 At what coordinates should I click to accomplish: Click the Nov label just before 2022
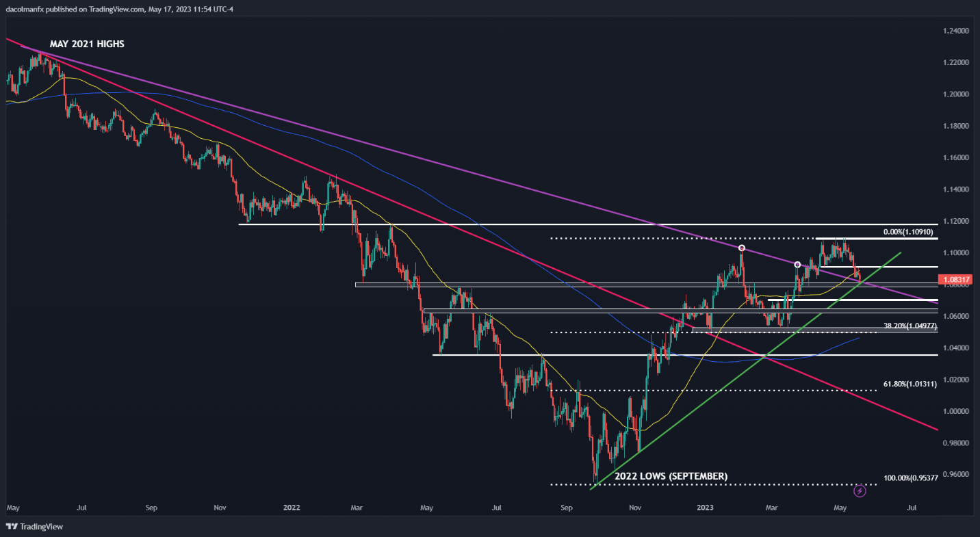tap(220, 508)
